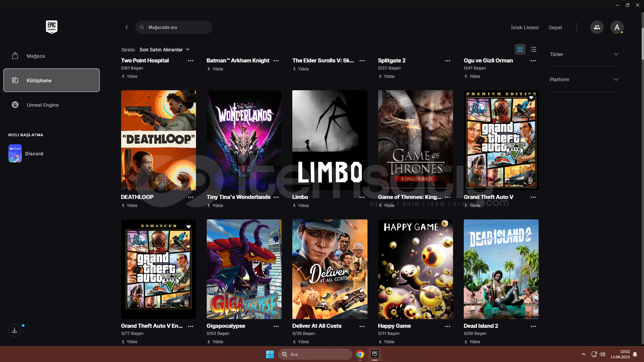Select Kütüphane in the sidebar
The height and width of the screenshot is (362, 644).
tap(51, 80)
